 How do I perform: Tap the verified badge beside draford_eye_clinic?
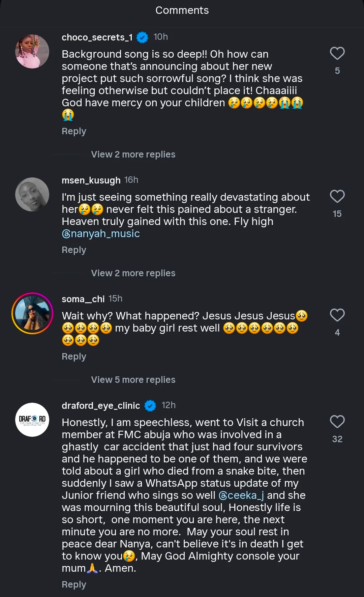[x=150, y=405]
